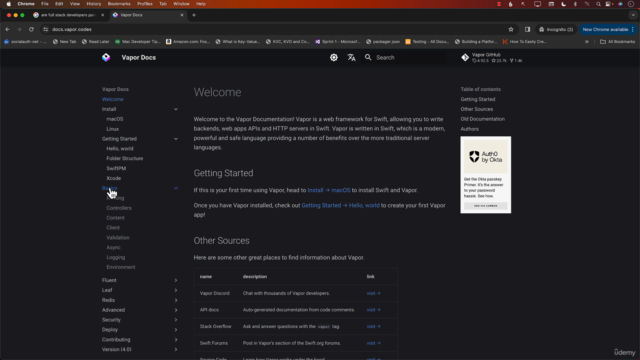Toggle the color theme brightness icon
This screenshot has height=360, width=640.
pos(334,58)
